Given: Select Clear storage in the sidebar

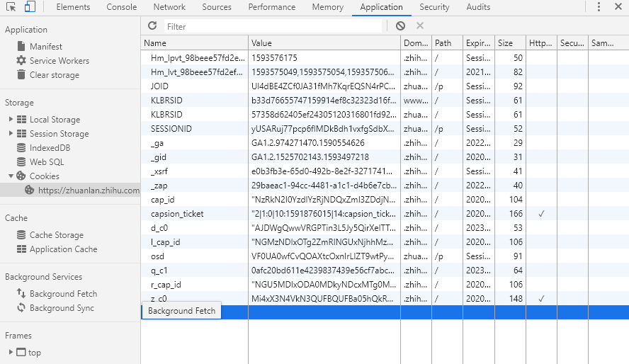Looking at the screenshot, I should coord(54,75).
